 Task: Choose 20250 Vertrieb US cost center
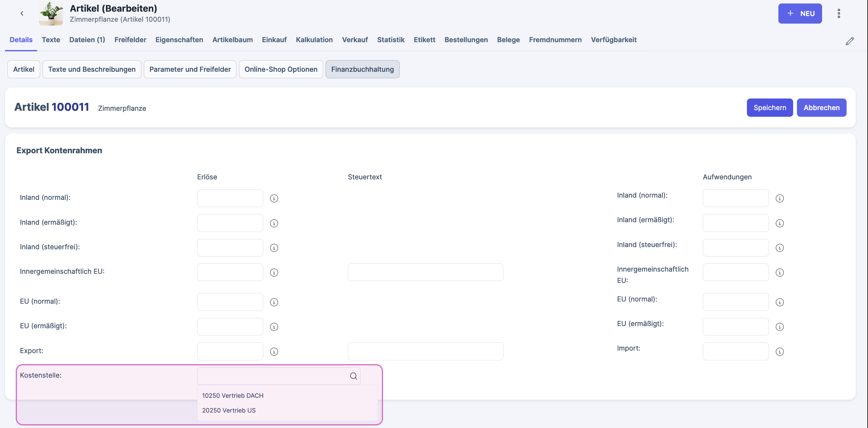[x=229, y=410]
